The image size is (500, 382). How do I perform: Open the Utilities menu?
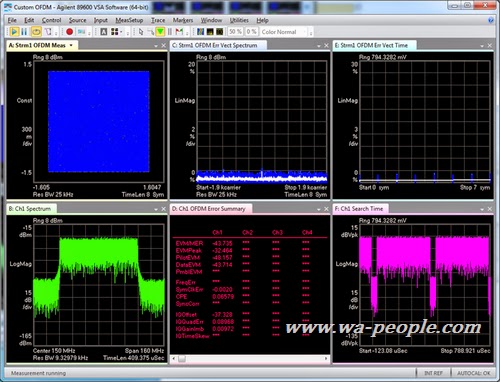pyautogui.click(x=239, y=20)
